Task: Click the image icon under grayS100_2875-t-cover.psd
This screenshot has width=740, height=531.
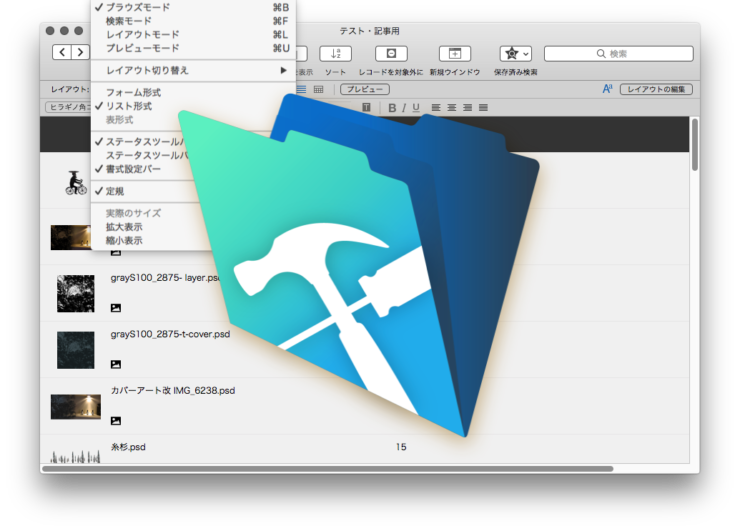Action: coord(116,364)
